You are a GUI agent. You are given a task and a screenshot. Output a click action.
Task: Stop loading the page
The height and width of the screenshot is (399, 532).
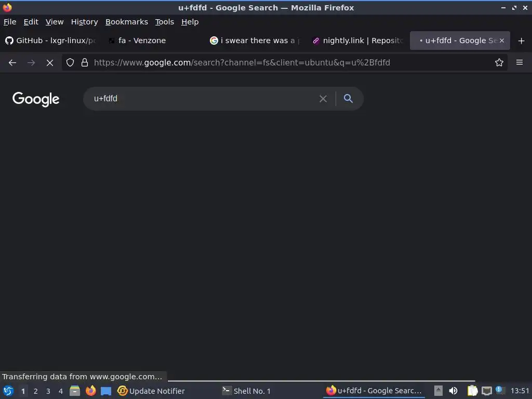tap(50, 62)
